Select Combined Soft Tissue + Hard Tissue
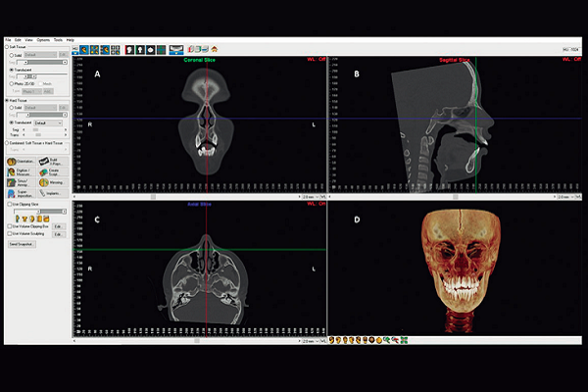Image resolution: width=588 pixels, height=392 pixels. point(7,143)
